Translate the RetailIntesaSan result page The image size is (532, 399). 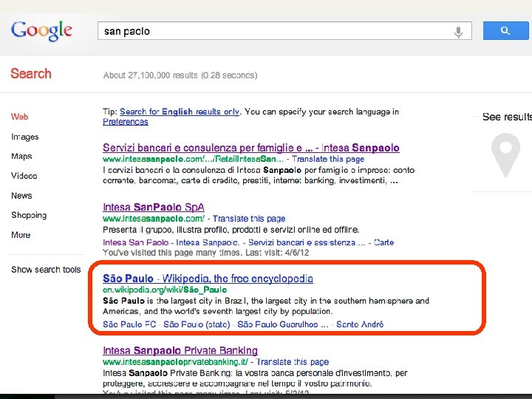click(328, 159)
